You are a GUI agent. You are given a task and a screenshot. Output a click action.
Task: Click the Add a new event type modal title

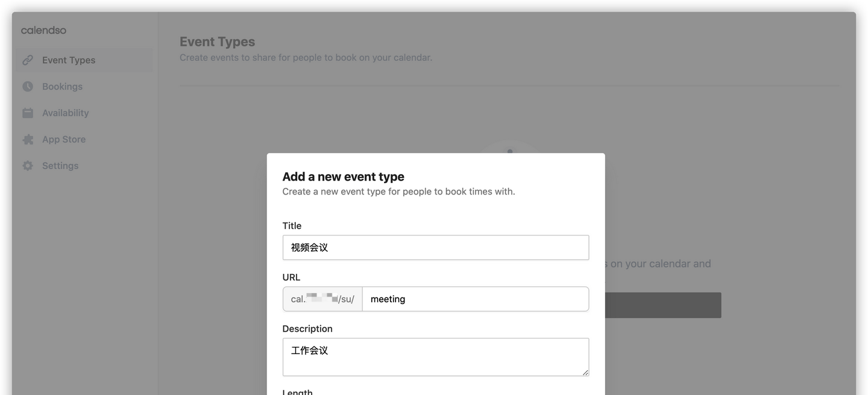[343, 176]
